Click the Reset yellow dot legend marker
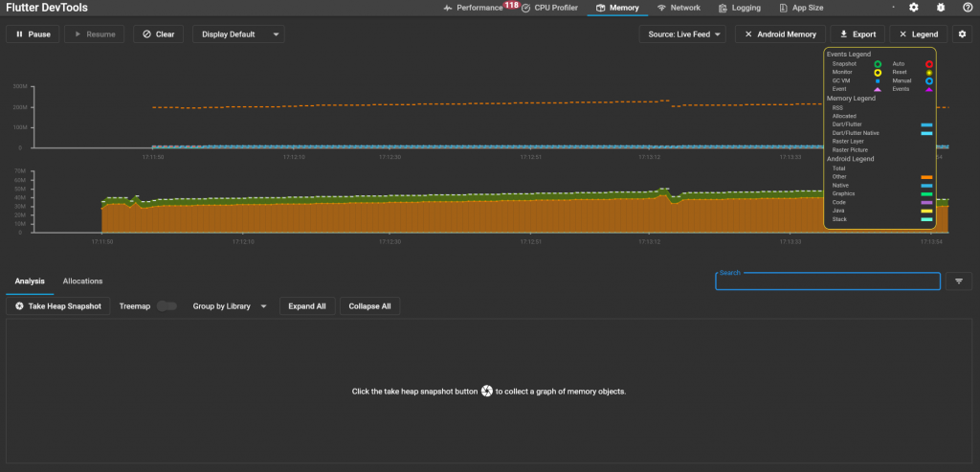980x472 pixels. (x=928, y=73)
